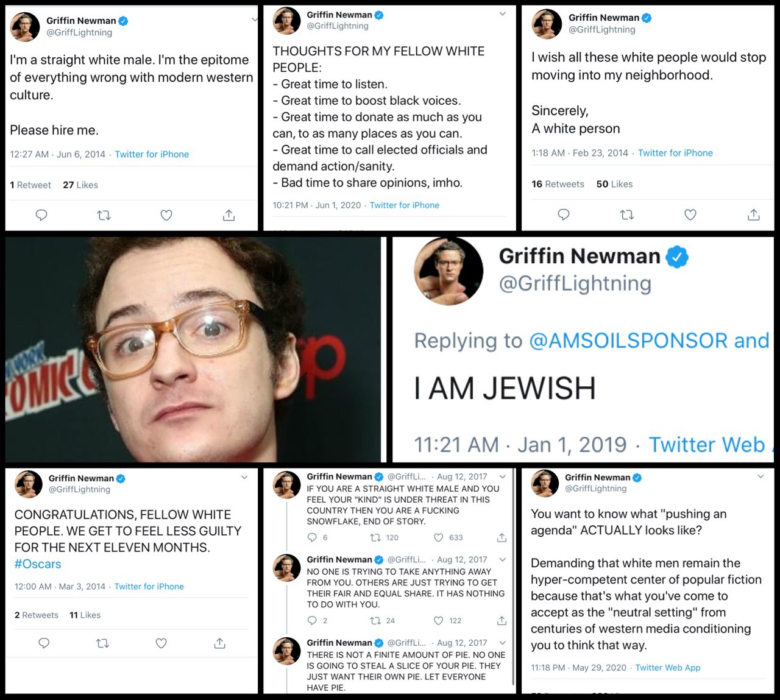Share the "Sincerely, A white person" tweet
780x700 pixels.
coord(754,214)
